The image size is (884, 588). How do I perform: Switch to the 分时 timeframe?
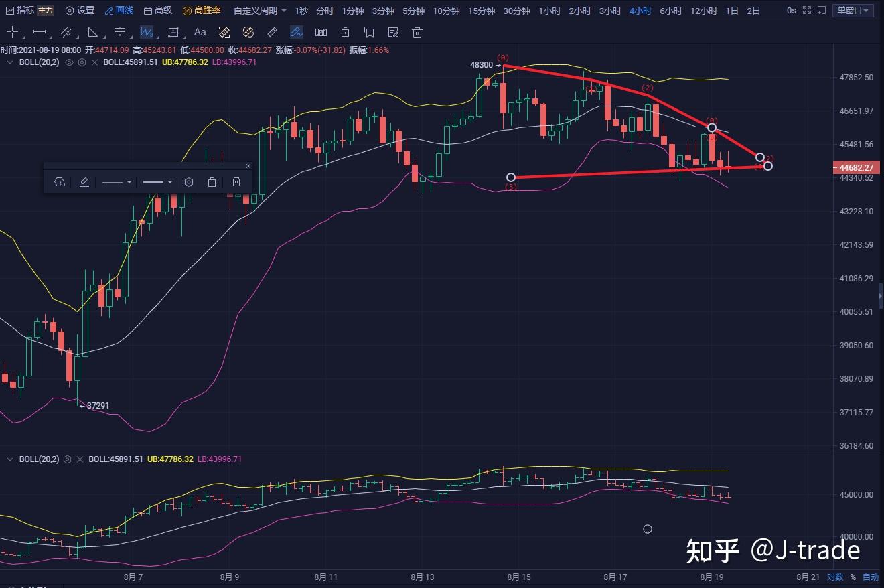325,11
